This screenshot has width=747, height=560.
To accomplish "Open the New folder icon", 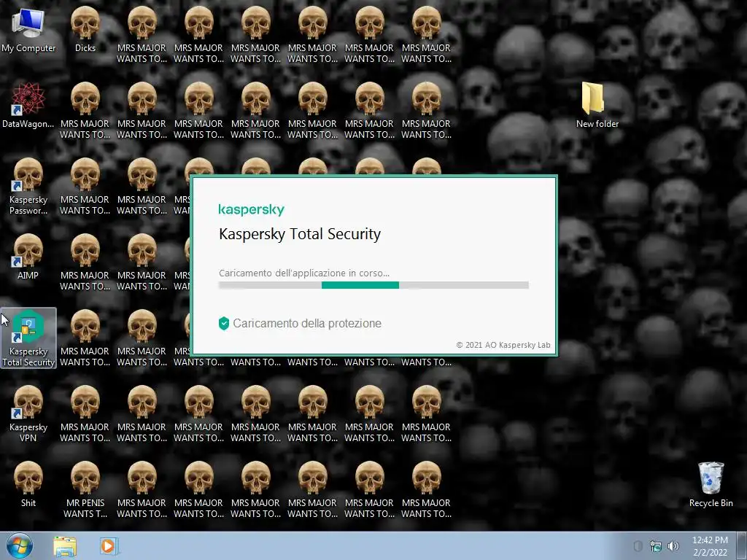I will (x=597, y=105).
